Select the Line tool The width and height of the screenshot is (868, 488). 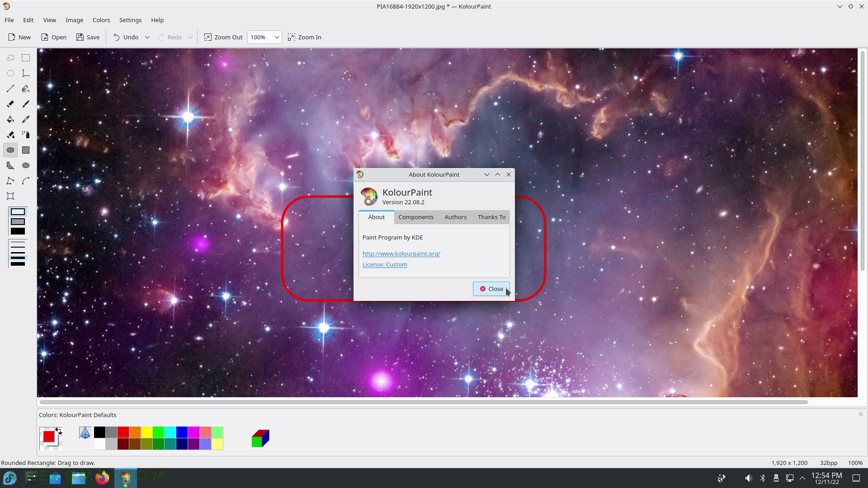point(10,89)
